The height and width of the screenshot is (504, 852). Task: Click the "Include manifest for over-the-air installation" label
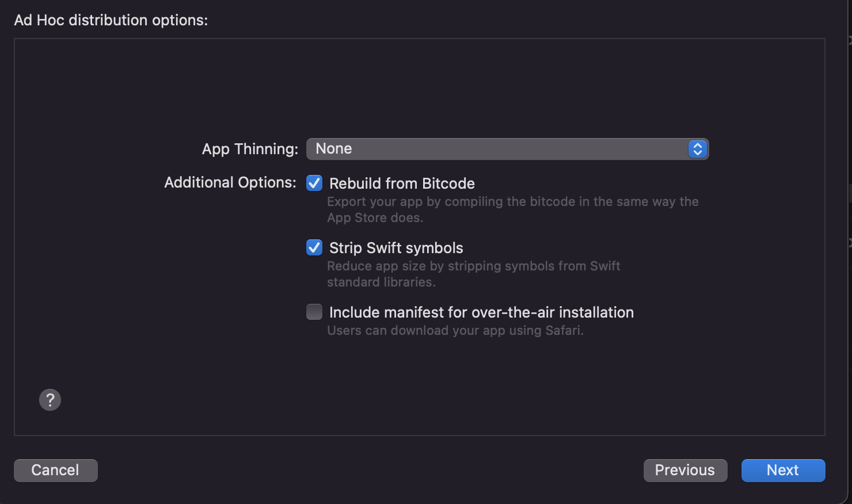pos(481,312)
